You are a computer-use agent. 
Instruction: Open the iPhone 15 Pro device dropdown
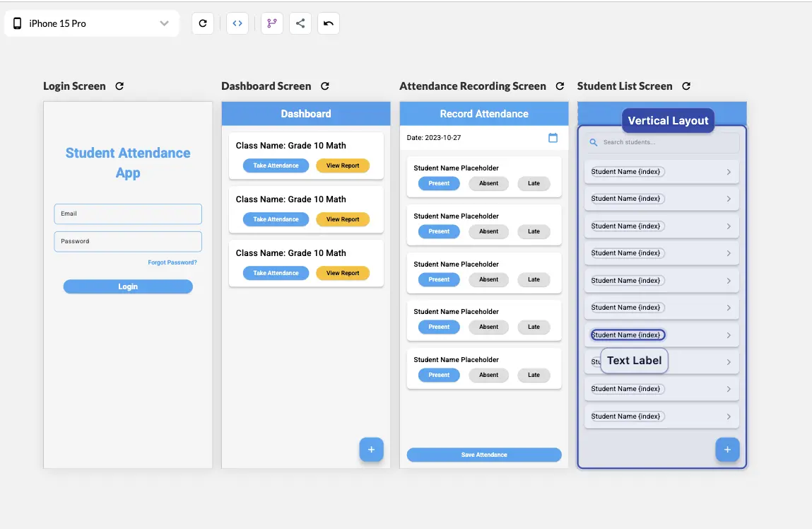pyautogui.click(x=92, y=23)
